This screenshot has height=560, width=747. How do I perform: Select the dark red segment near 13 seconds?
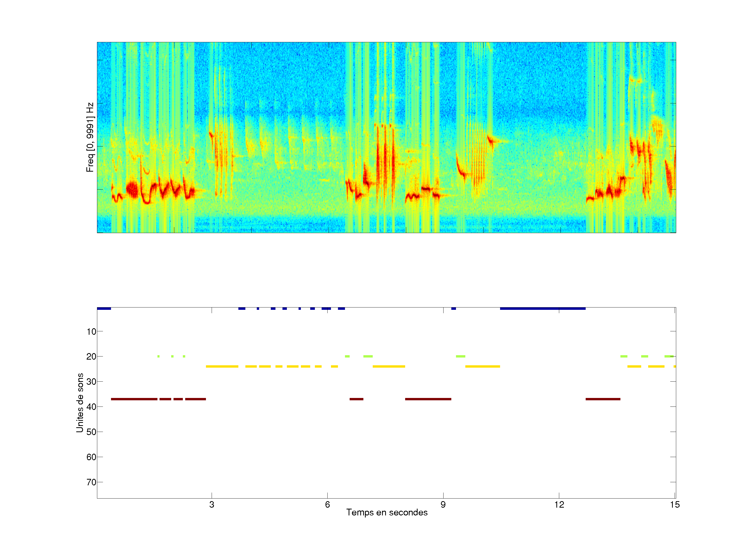[x=603, y=399]
